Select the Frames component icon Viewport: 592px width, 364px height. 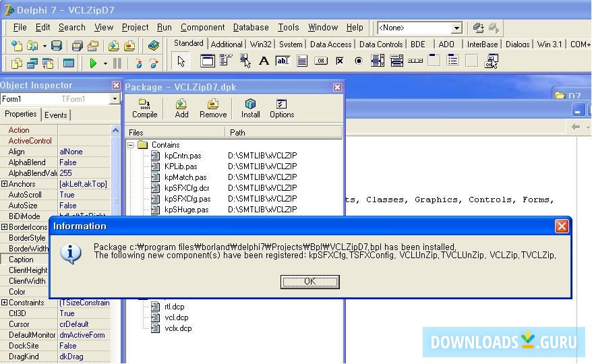207,61
